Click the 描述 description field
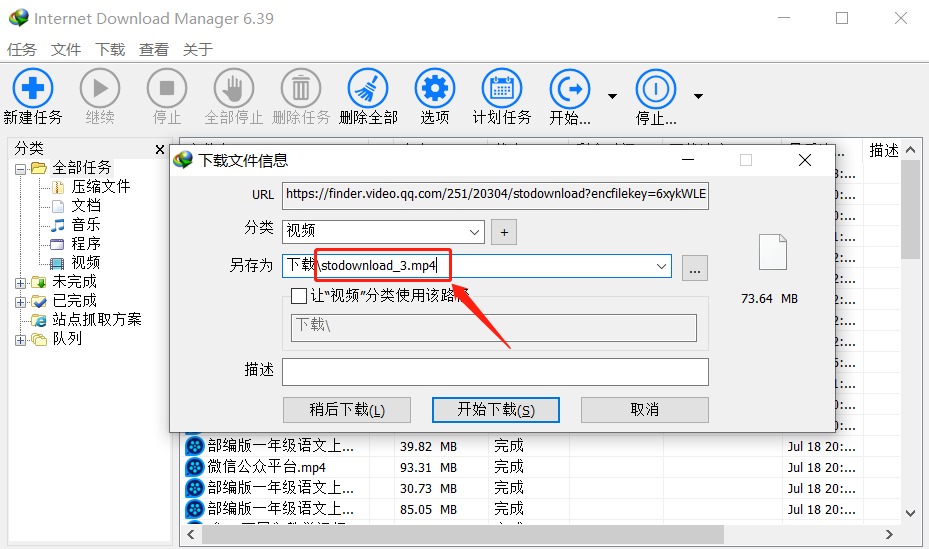The image size is (929, 549). [495, 372]
